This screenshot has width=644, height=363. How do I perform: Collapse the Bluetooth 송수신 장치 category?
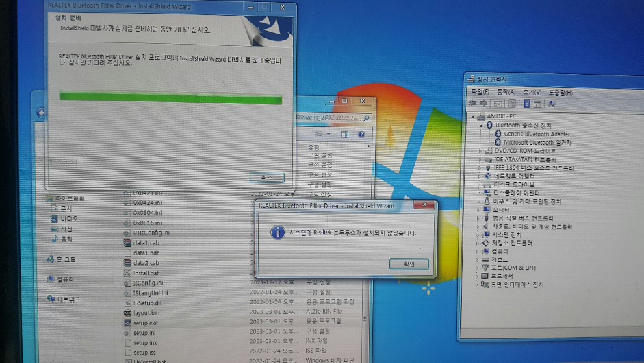pos(481,125)
